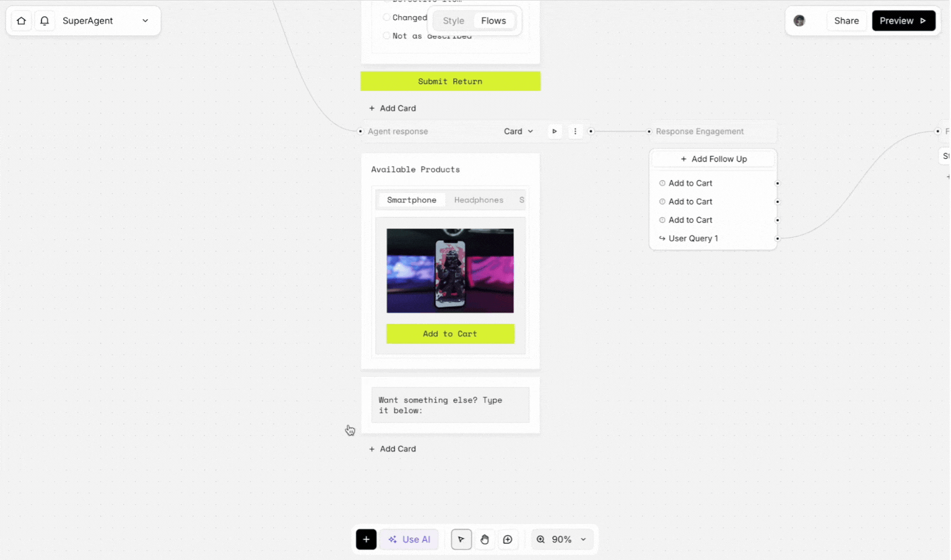Select the 'Not as described' radio option
Image resolution: width=951 pixels, height=560 pixels.
pyautogui.click(x=386, y=36)
